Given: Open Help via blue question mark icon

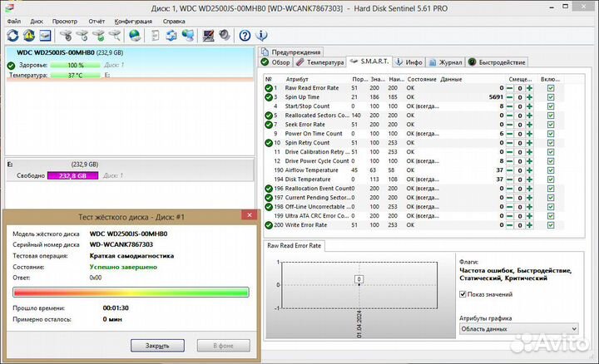Looking at the screenshot, I should [x=245, y=36].
